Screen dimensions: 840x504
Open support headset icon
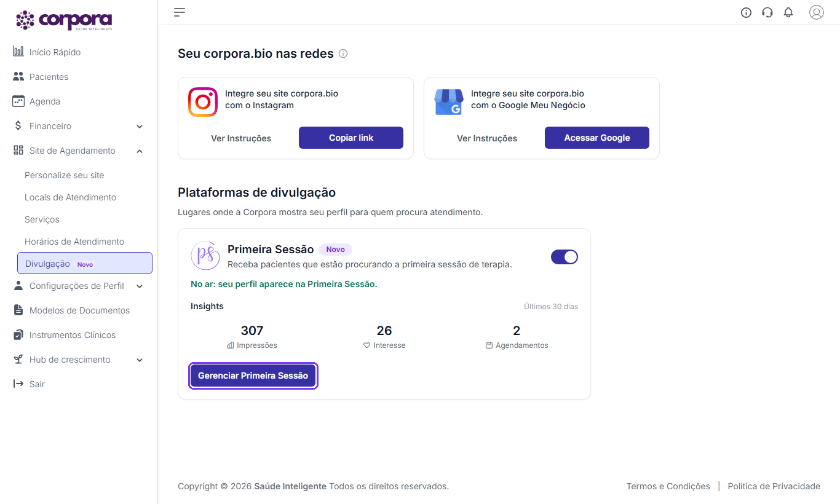tap(767, 12)
